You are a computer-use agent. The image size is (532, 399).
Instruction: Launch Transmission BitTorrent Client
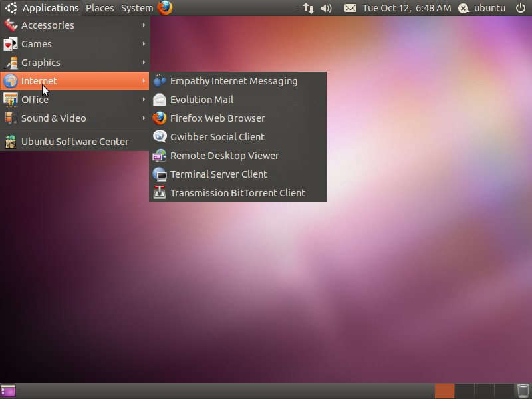click(238, 193)
